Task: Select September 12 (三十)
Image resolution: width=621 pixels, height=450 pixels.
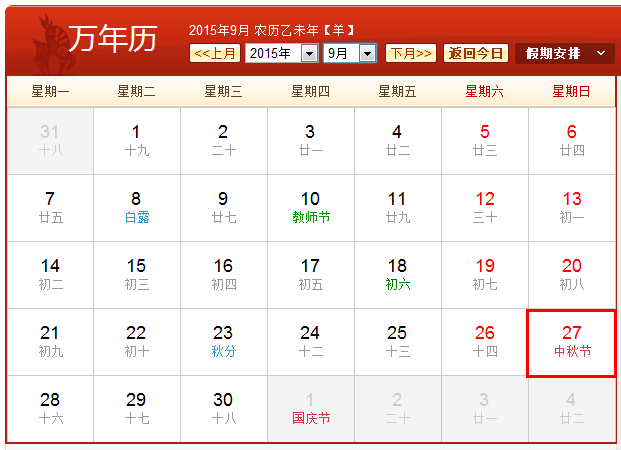Action: point(485,208)
